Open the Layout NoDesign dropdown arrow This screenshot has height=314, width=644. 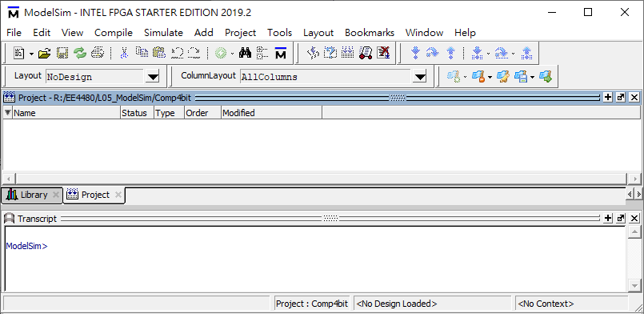coord(153,76)
